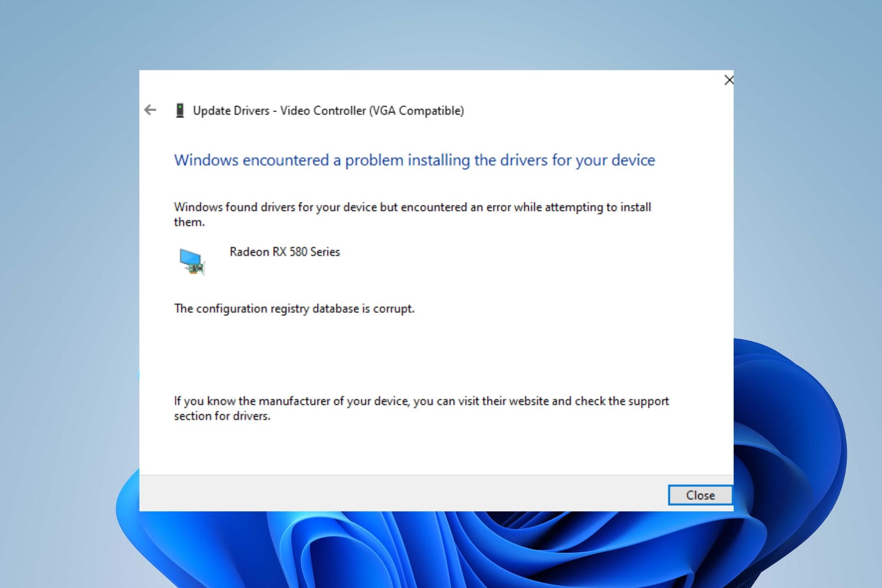Click the device icon beside Update Drivers title
Screen dimensions: 882x588
(180, 110)
